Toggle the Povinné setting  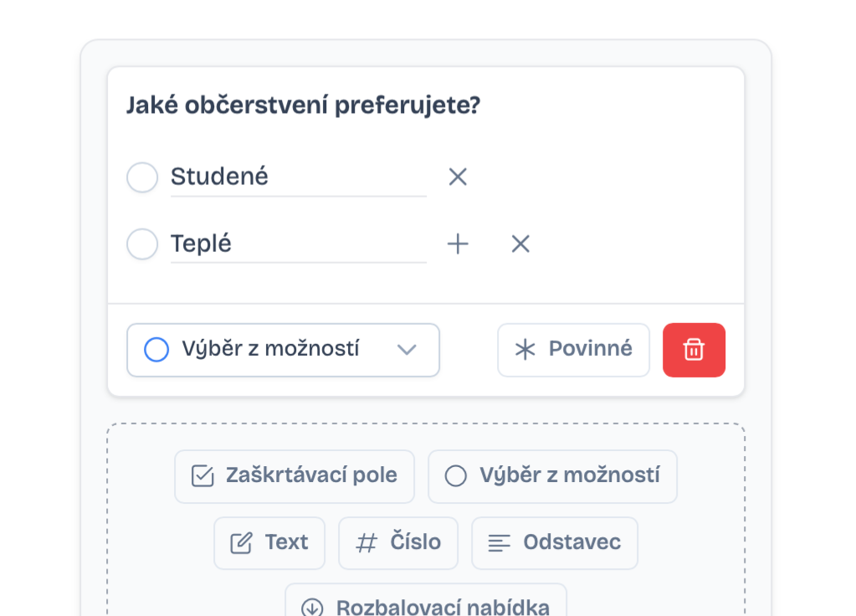[x=572, y=349]
